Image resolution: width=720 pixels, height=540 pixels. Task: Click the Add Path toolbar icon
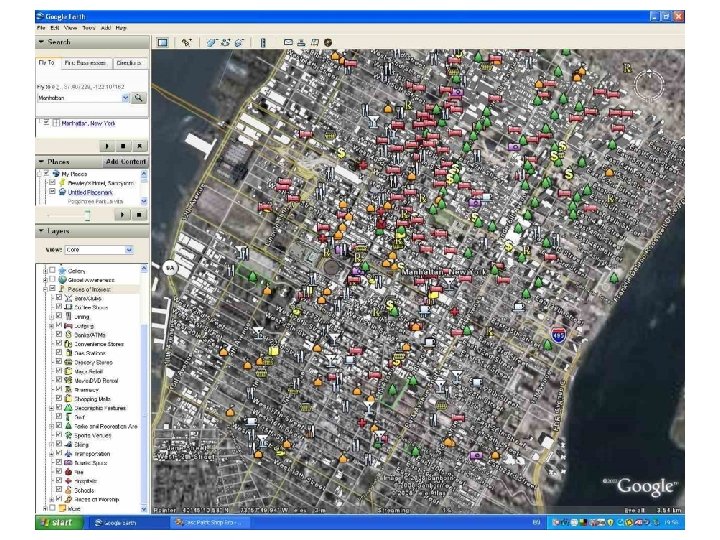pyautogui.click(x=225, y=43)
